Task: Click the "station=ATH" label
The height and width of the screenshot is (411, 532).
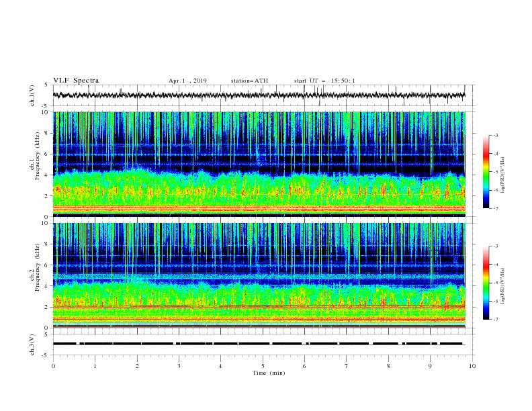Action: tap(249, 81)
